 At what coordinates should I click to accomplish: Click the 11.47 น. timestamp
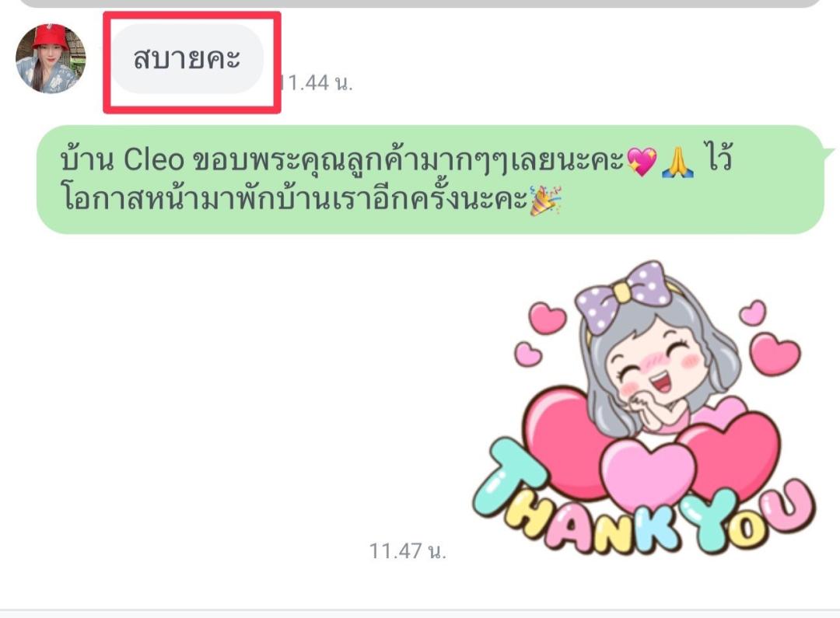pos(408,551)
